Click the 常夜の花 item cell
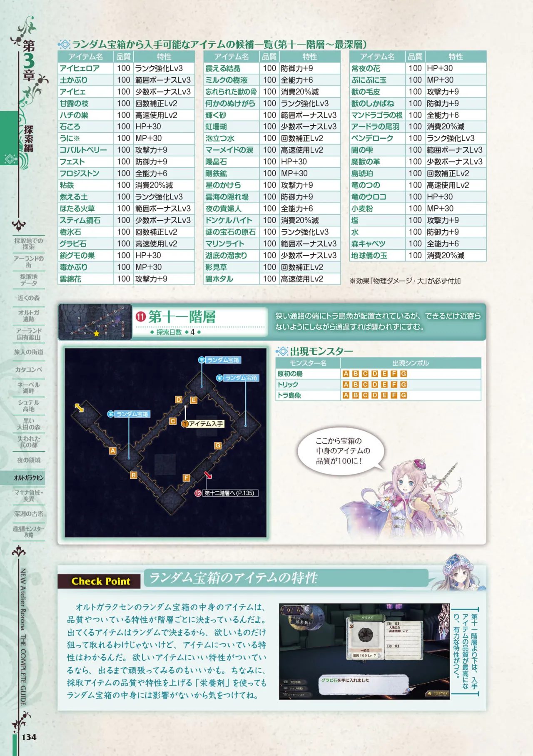Image resolution: width=533 pixels, height=756 pixels. pos(378,68)
